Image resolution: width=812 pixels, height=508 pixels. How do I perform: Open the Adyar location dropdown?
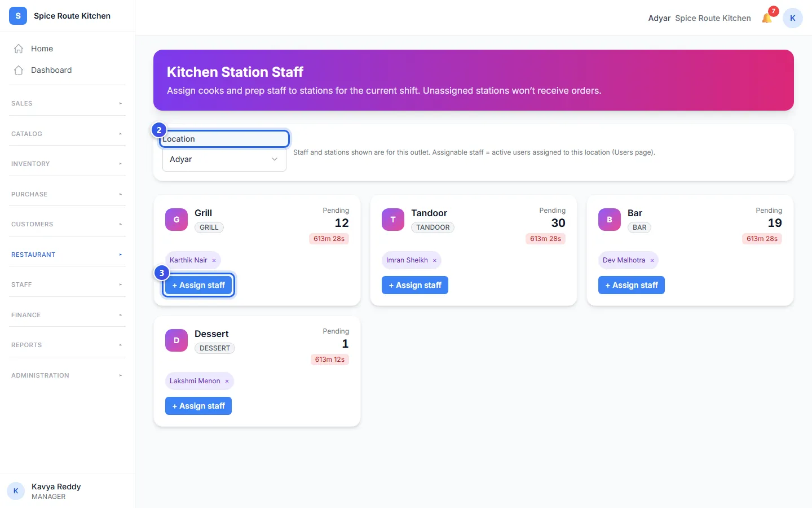[x=224, y=160]
